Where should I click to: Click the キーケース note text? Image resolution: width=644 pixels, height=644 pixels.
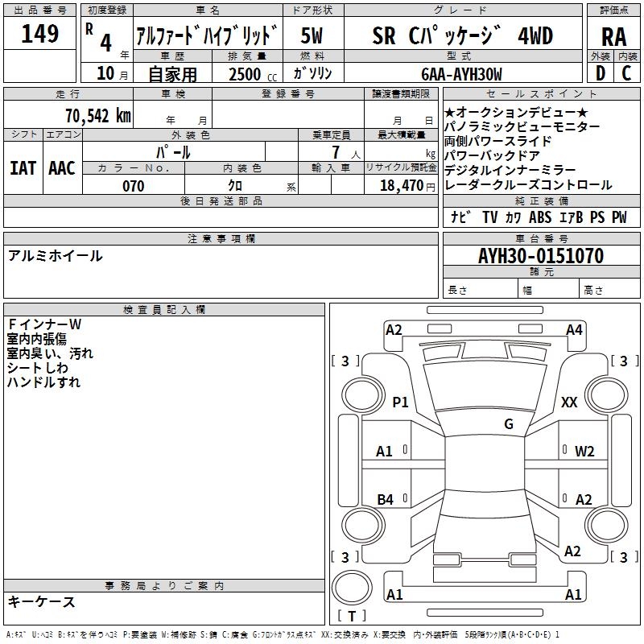tap(42, 602)
